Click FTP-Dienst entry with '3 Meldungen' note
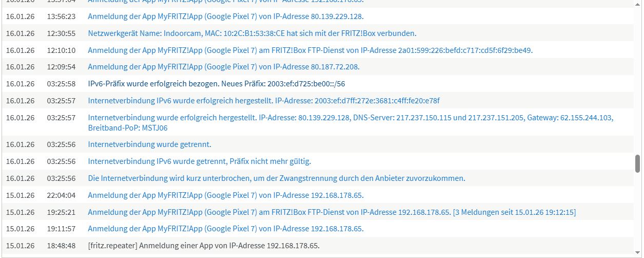 tap(331, 212)
